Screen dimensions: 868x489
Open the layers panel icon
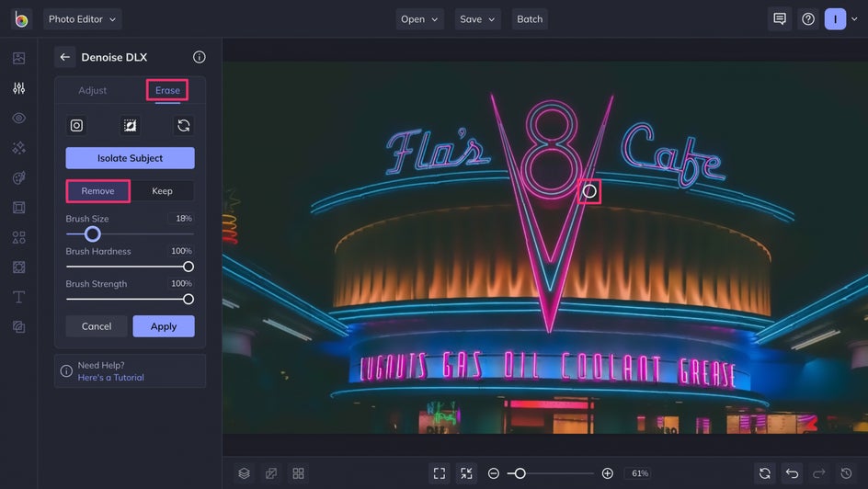click(x=245, y=473)
